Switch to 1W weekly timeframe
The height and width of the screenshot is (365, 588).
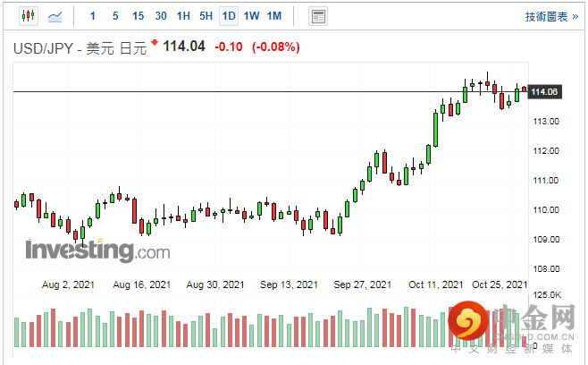pos(251,16)
